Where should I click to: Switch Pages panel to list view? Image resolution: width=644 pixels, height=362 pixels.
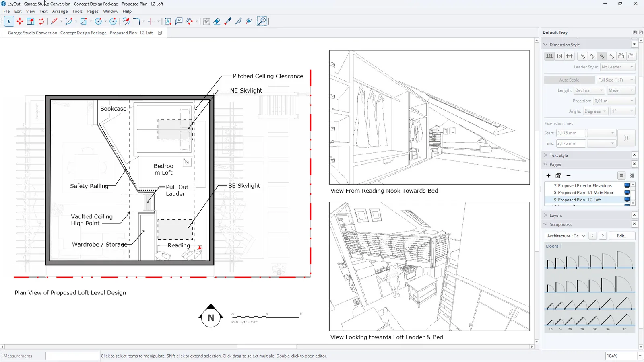pyautogui.click(x=621, y=176)
